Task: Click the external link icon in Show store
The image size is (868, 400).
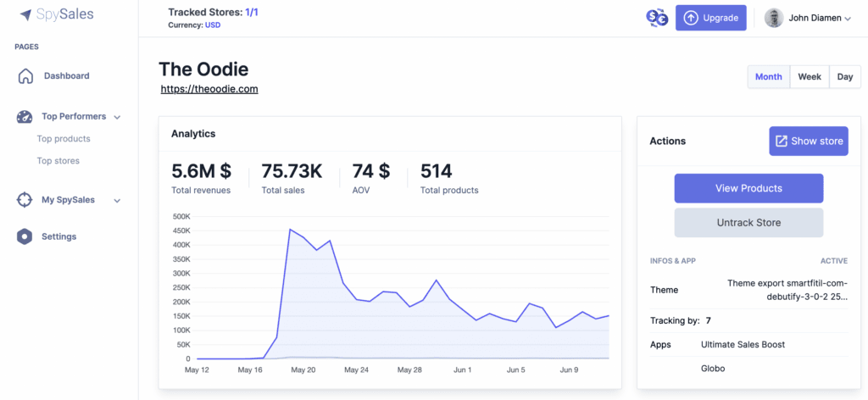Action: [781, 141]
